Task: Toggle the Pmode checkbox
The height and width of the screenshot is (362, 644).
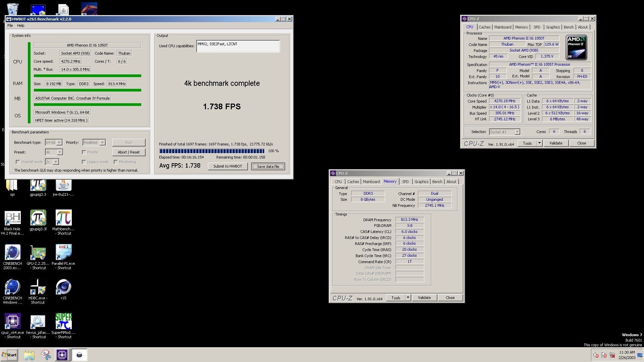Action: coord(84,152)
